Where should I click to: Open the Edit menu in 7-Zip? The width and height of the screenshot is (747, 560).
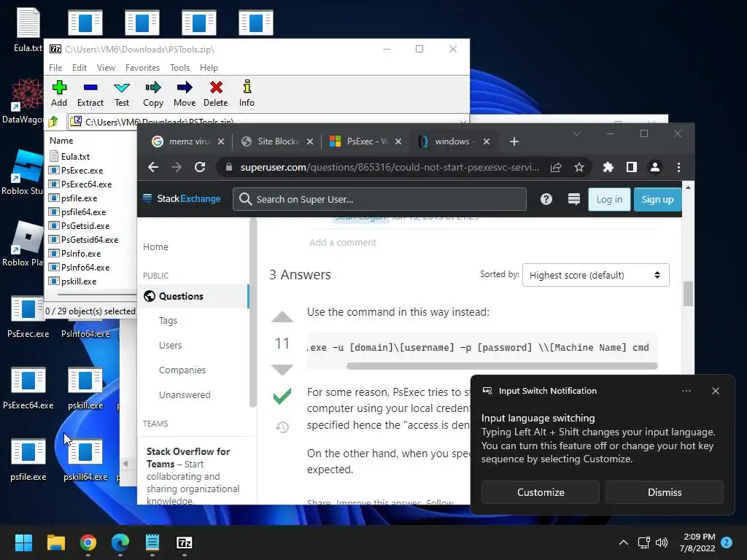pos(79,68)
